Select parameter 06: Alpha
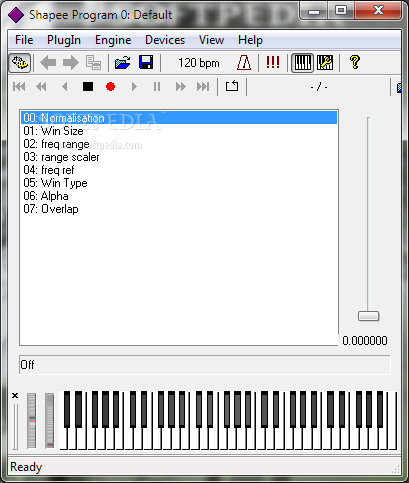The width and height of the screenshot is (409, 483). [179, 196]
